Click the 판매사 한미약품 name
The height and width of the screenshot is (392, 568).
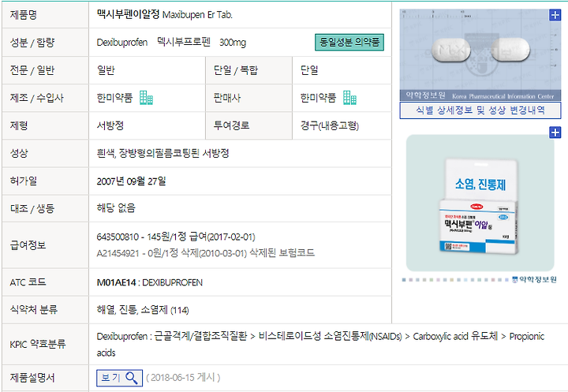pos(318,98)
